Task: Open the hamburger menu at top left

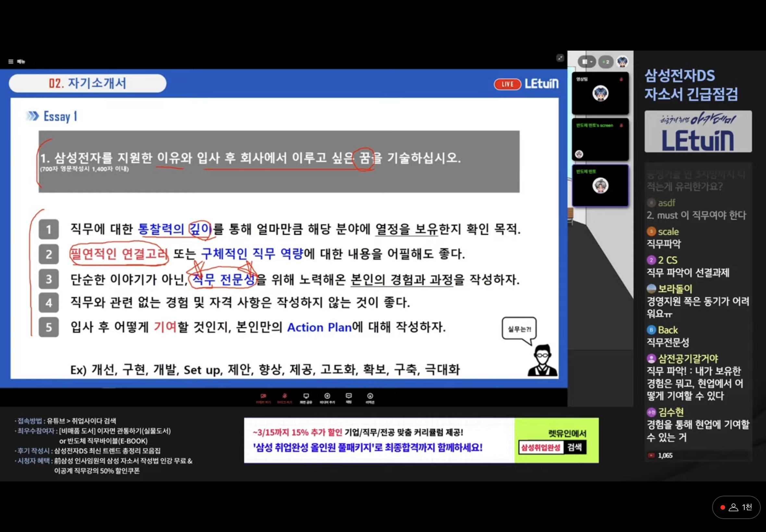Action: 11,61
